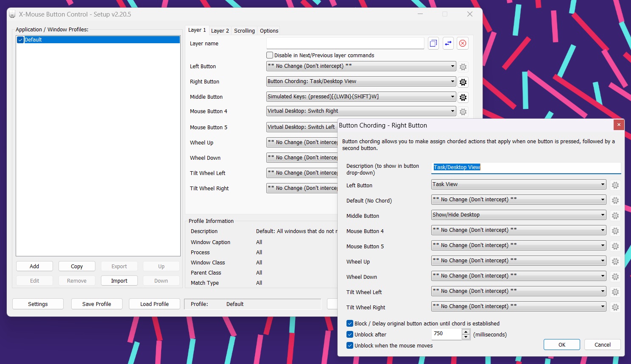Click chording dialog gear for Tilt Wheel Right
This screenshot has width=631, height=364.
[x=615, y=307]
